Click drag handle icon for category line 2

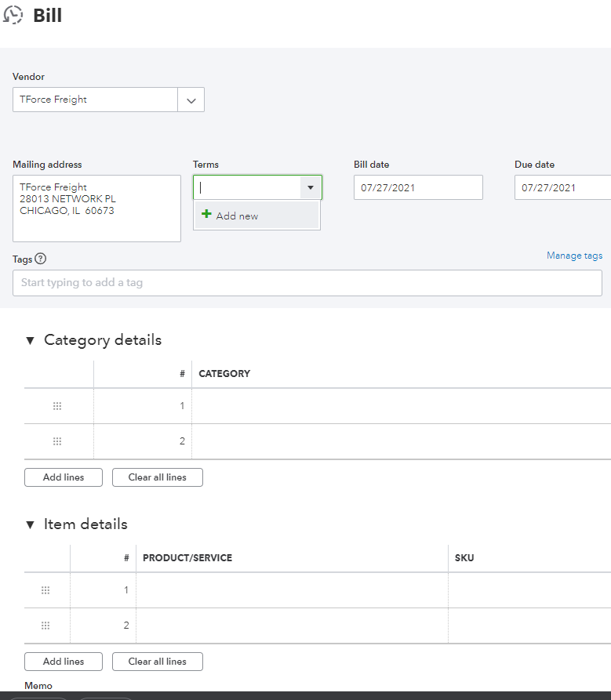pos(57,441)
